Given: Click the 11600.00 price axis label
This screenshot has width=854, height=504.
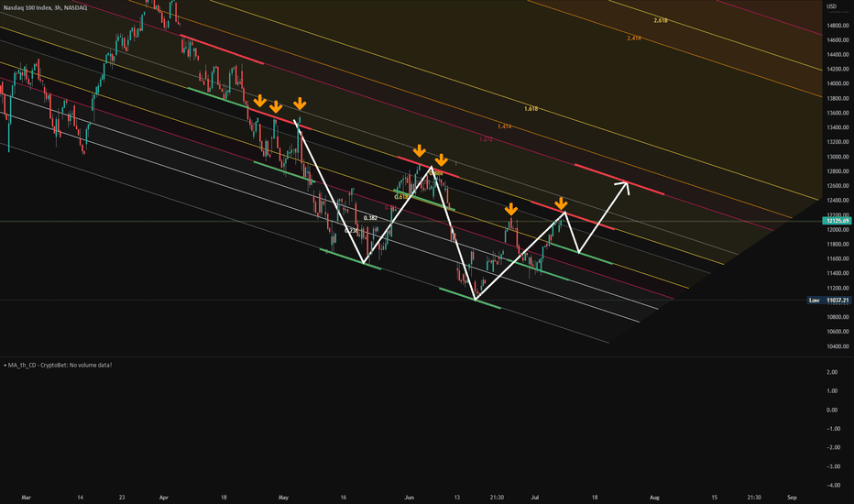Looking at the screenshot, I should 838,258.
